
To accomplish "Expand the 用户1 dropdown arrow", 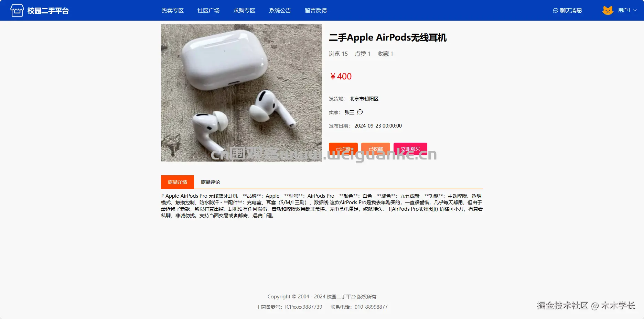I will click(x=635, y=10).
